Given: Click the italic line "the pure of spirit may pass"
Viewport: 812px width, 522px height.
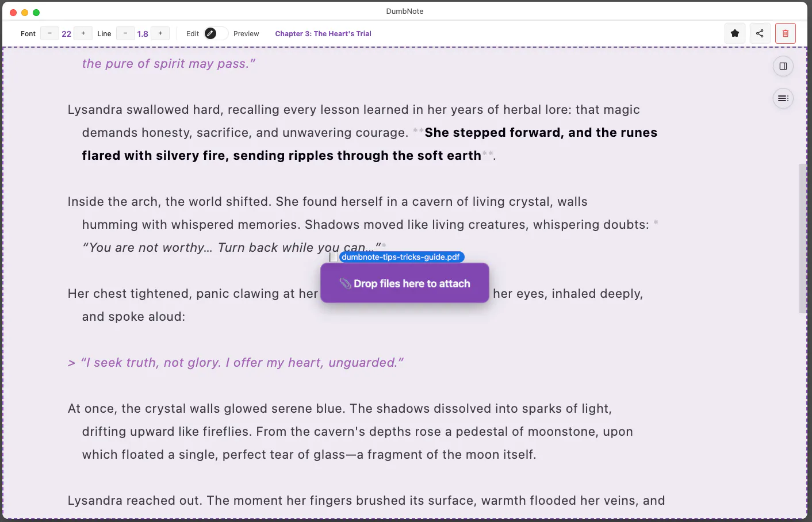Looking at the screenshot, I should coord(168,63).
